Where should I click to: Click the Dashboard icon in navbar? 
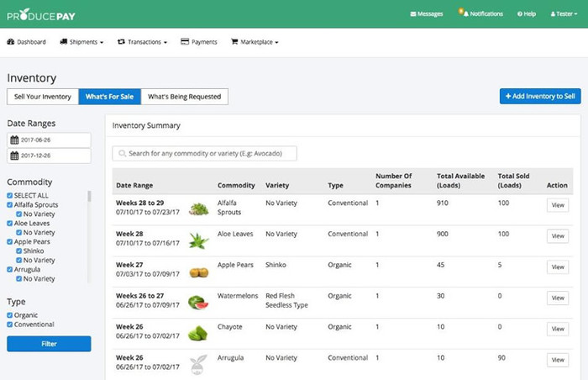(11, 41)
